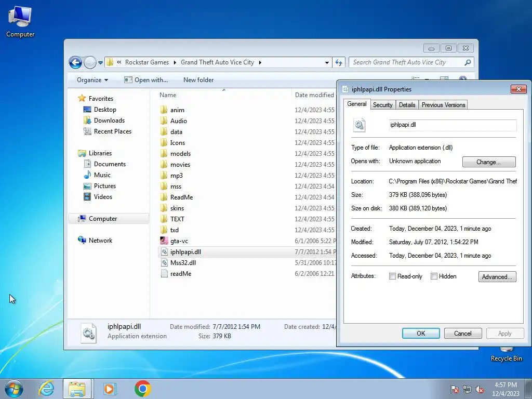Enable the Hidden attribute checkbox
The height and width of the screenshot is (399, 532).
[x=434, y=276]
